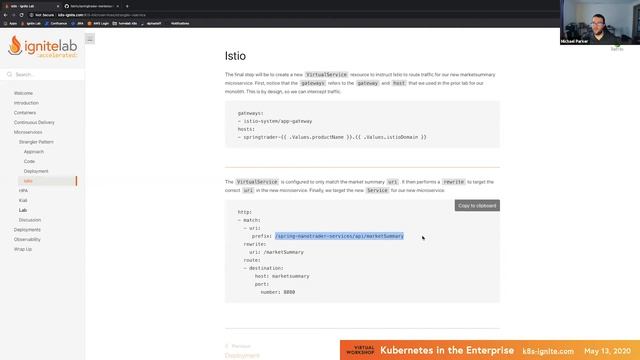
Task: Open the Confluence bookmark
Action: pyautogui.click(x=56, y=23)
